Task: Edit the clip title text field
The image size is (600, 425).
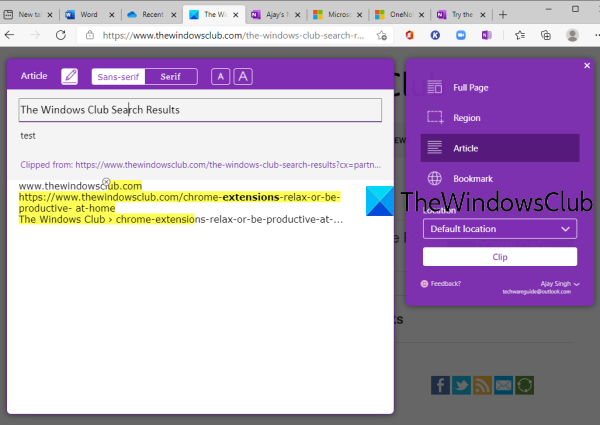Action: pyautogui.click(x=200, y=110)
